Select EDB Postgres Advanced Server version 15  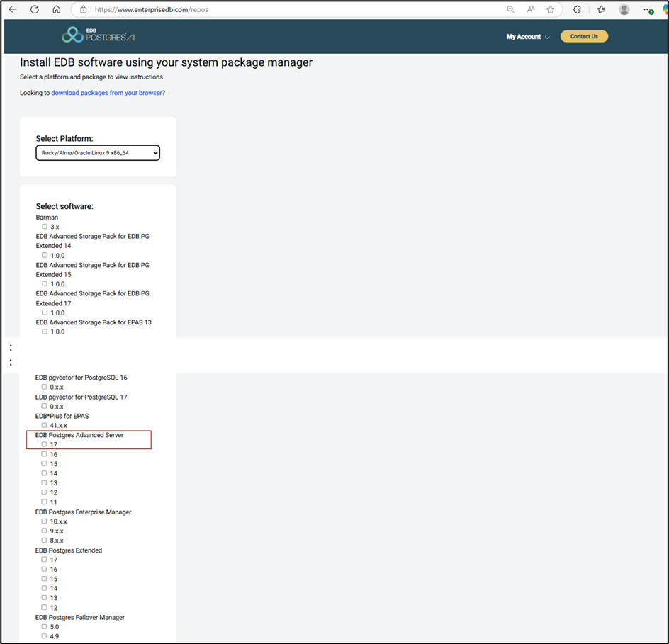coord(44,463)
